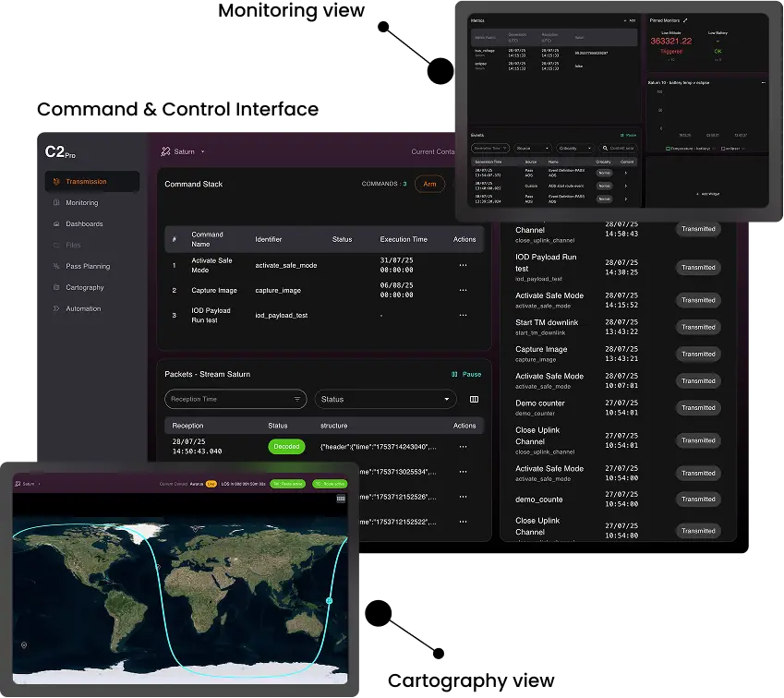The width and height of the screenshot is (784, 698).
Task: Pause the Events stream
Action: tap(628, 134)
